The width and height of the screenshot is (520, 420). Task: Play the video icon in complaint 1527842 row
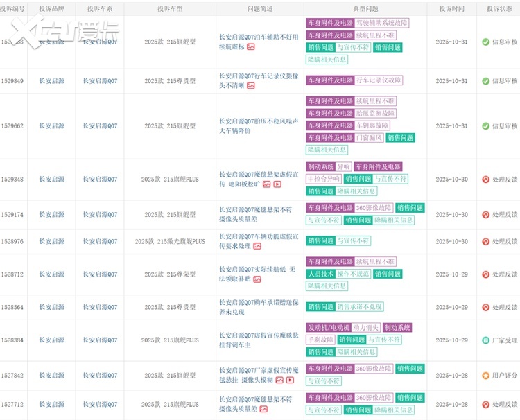click(x=290, y=380)
